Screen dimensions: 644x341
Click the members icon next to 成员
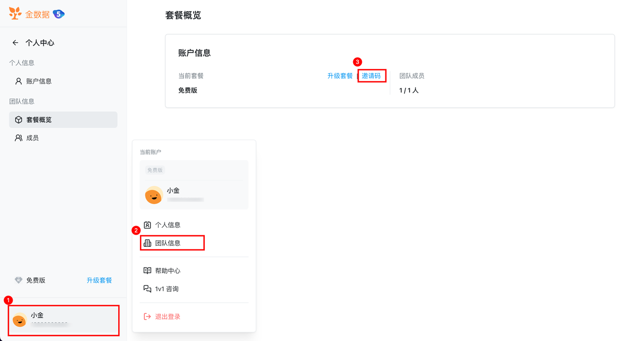point(19,138)
